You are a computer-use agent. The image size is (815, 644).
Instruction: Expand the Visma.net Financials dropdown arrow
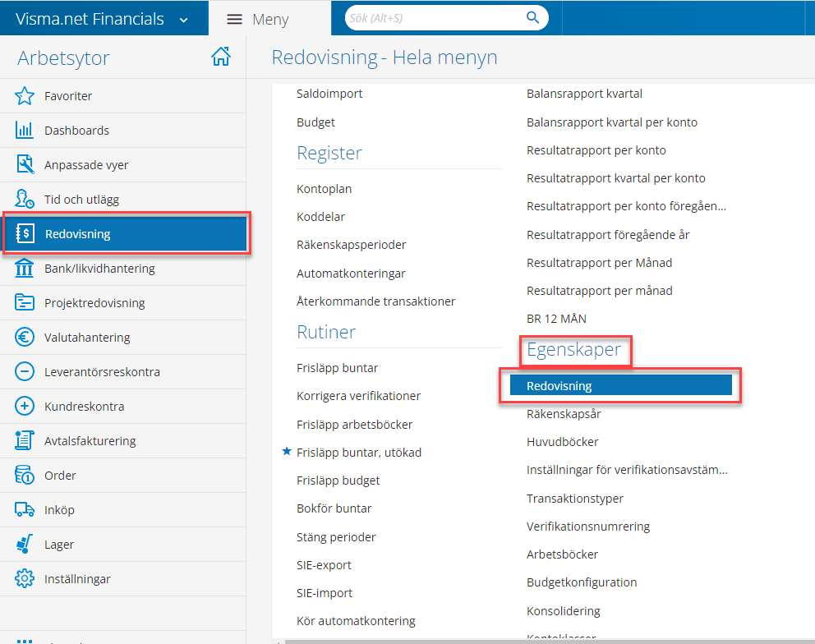click(183, 20)
